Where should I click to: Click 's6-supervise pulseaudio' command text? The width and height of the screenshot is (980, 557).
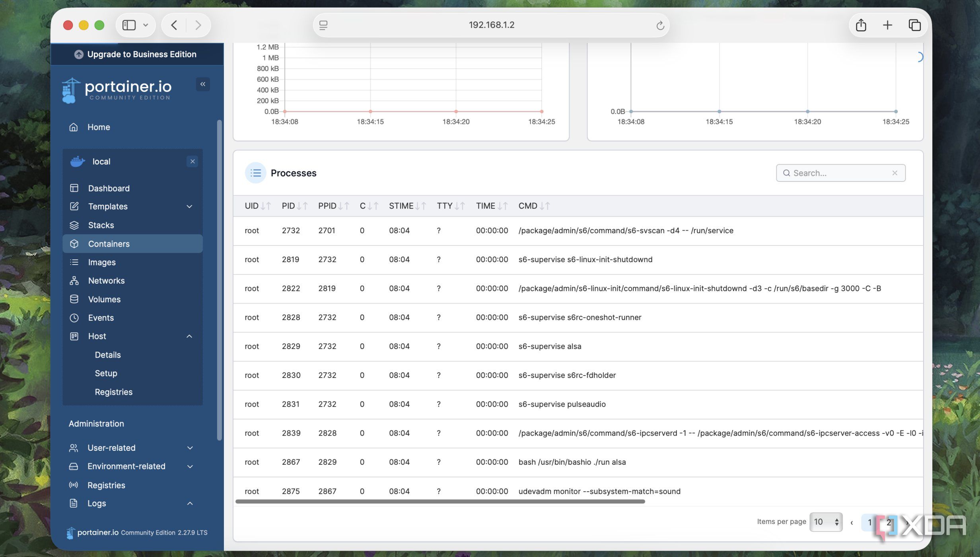point(562,404)
